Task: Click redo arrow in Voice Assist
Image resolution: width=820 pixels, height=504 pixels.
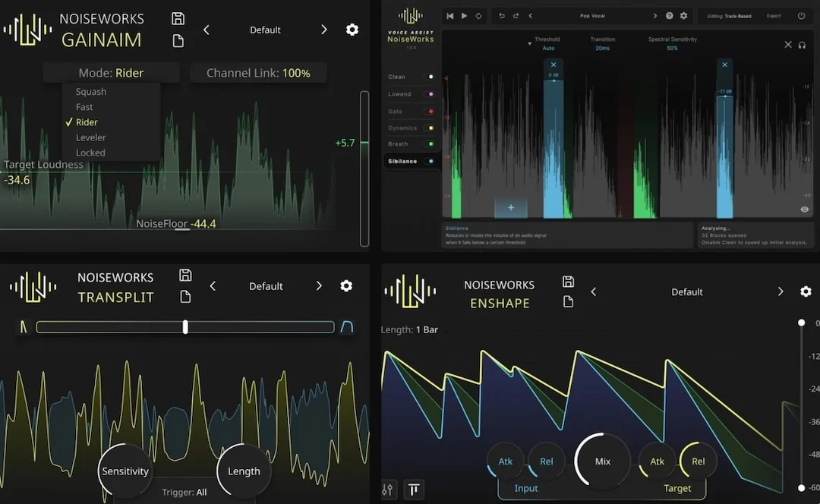Action: tap(516, 16)
